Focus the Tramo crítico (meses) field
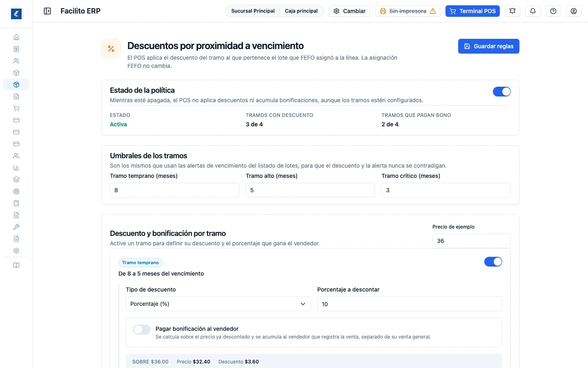The height and width of the screenshot is (368, 588). (x=446, y=190)
